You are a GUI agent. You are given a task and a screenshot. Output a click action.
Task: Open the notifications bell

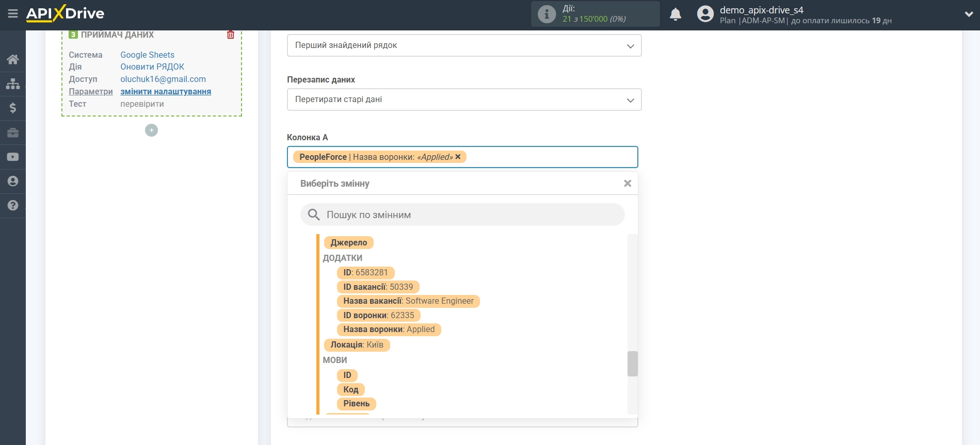click(x=676, y=14)
